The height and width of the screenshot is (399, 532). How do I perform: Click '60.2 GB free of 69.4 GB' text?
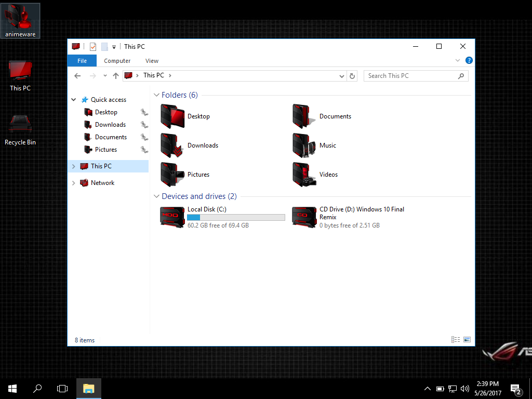tap(218, 225)
